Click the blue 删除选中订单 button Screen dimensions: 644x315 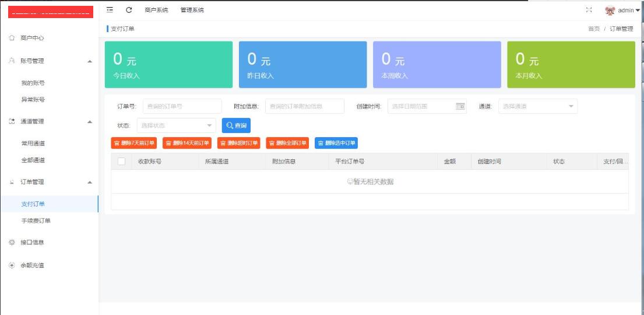[x=336, y=143]
